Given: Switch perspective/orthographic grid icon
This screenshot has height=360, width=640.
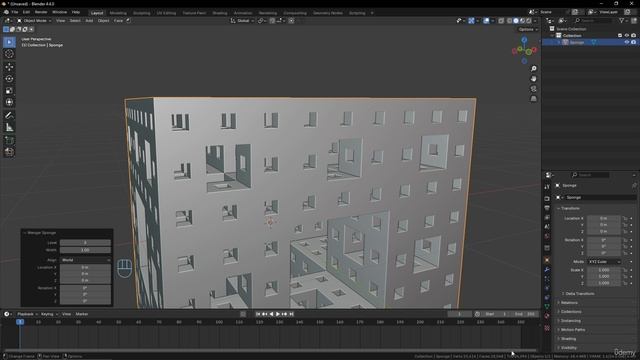Looking at the screenshot, I should 533,99.
